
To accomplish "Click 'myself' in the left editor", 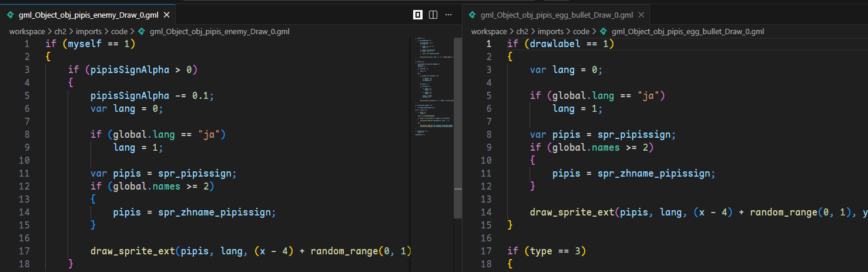I will pyautogui.click(x=84, y=44).
